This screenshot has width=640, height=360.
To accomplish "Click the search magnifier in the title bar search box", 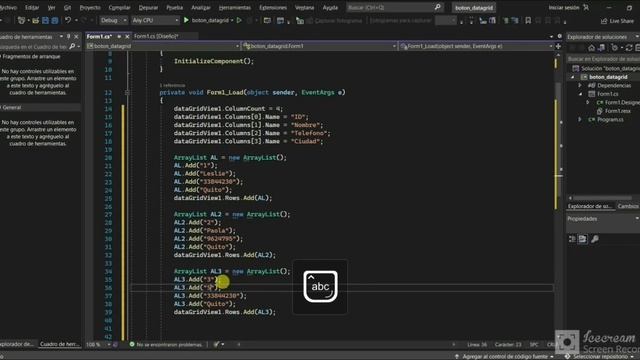I will point(438,7).
